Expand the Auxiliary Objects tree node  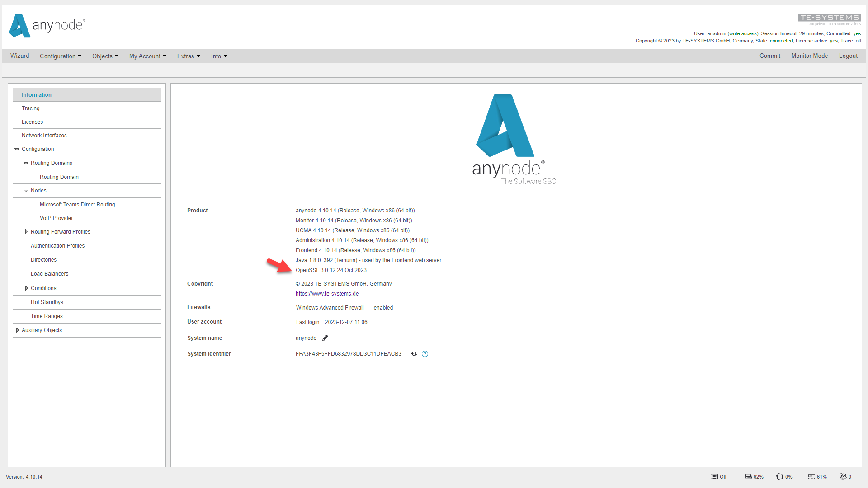click(17, 330)
